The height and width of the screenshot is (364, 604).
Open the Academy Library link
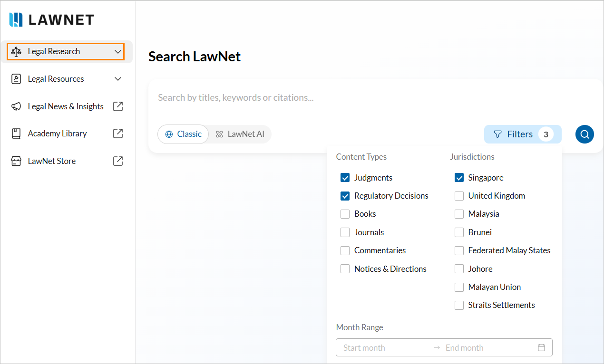57,134
